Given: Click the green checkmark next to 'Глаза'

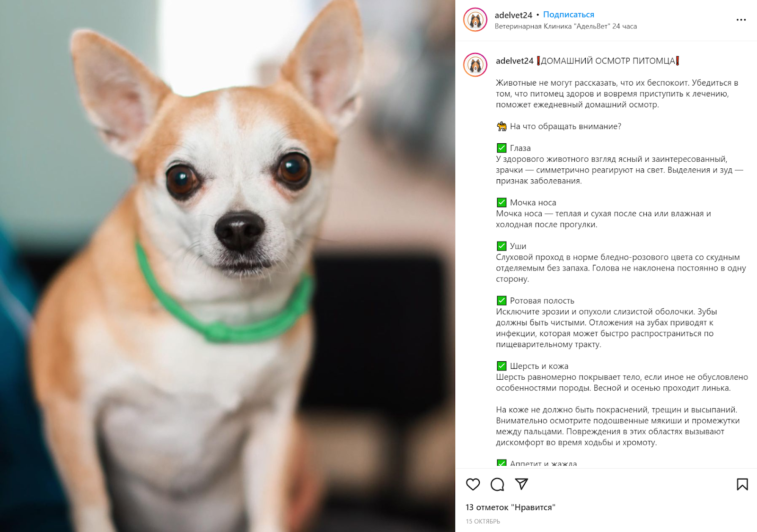Looking at the screenshot, I should point(502,148).
